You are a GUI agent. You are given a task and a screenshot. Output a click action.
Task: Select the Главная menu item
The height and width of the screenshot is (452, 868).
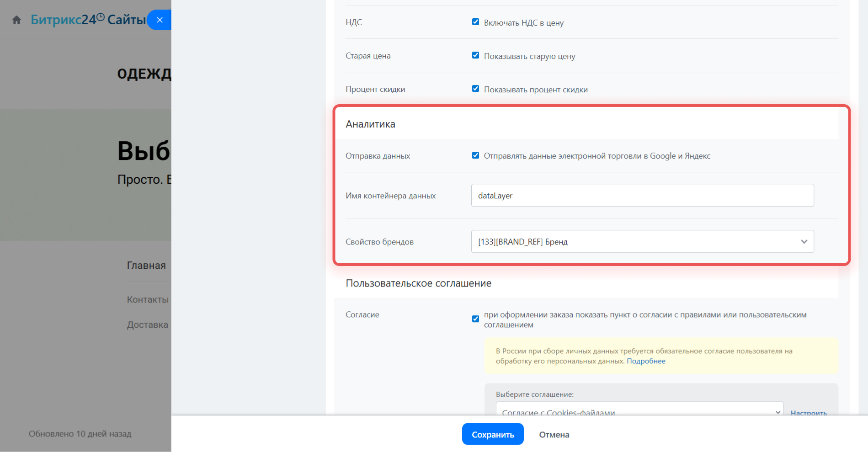(x=146, y=266)
